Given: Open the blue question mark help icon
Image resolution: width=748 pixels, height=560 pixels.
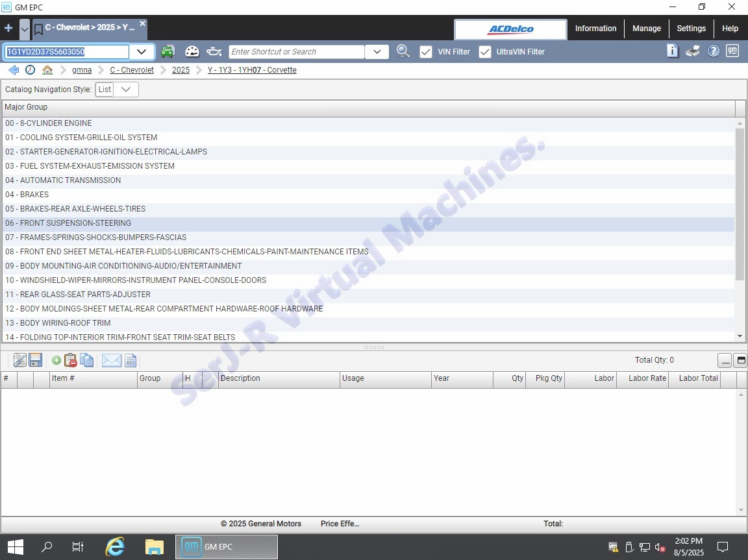Looking at the screenshot, I should click(713, 51).
